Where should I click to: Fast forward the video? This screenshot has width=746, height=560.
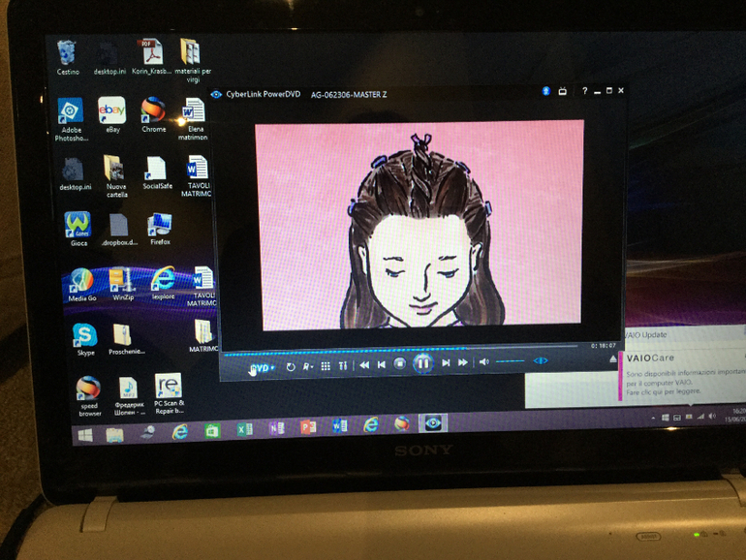[x=463, y=363]
